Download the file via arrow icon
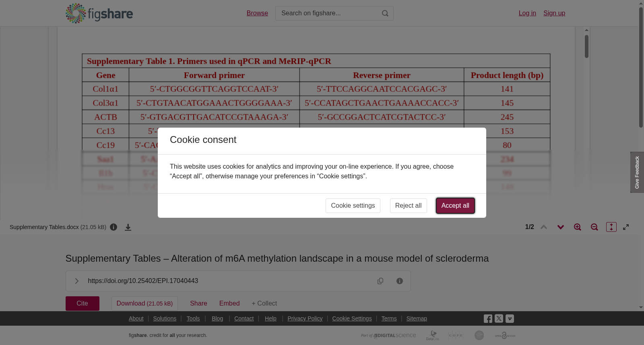Viewport: 644px width, 345px height. click(128, 227)
